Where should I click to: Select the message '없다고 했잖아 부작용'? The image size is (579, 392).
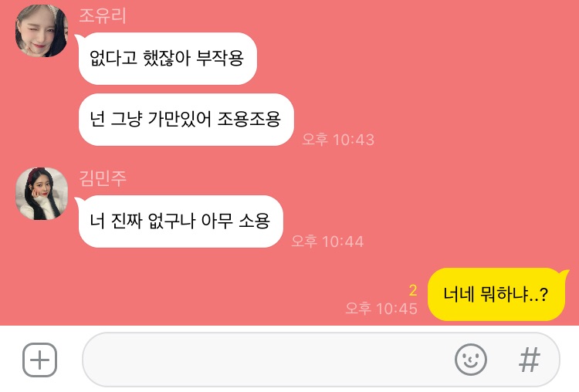(x=168, y=59)
